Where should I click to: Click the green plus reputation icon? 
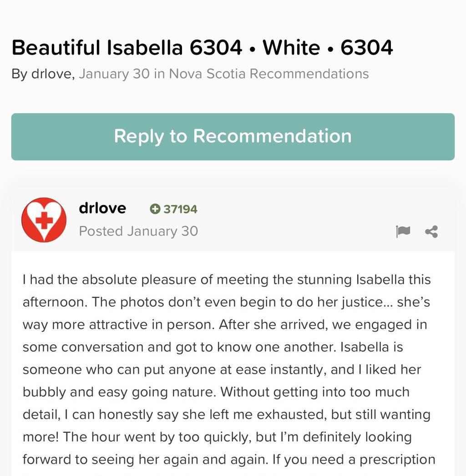tap(155, 209)
